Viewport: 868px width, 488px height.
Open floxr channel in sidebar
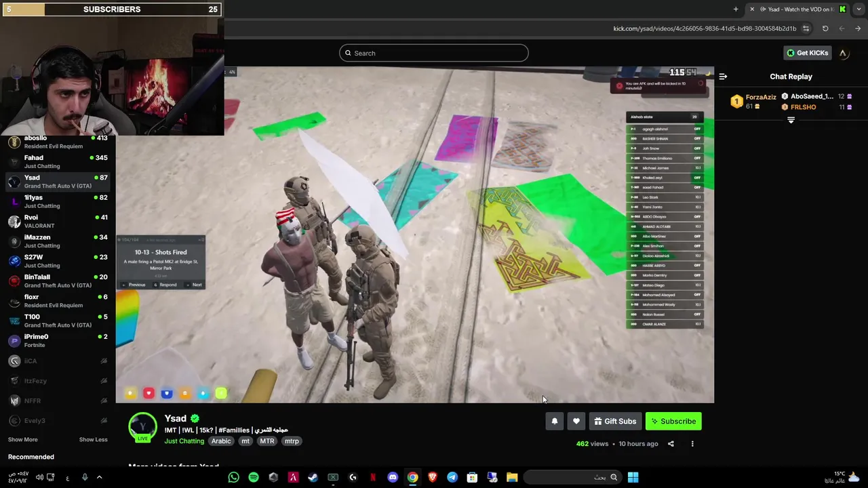(58, 300)
